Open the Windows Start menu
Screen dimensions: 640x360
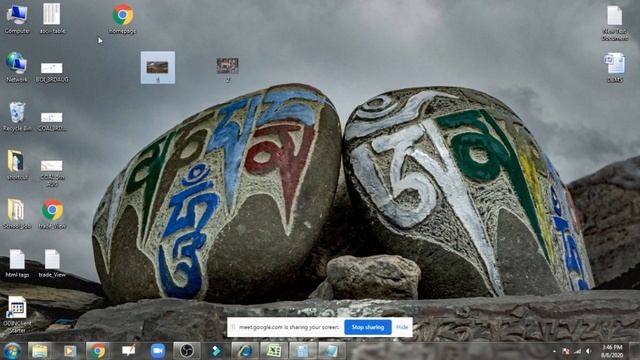[x=12, y=351]
